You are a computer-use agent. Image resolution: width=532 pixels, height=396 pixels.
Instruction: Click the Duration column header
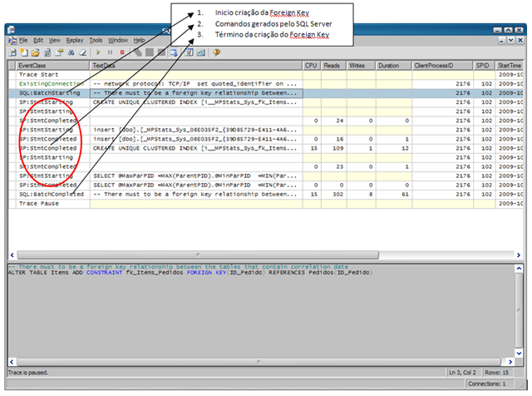click(387, 64)
